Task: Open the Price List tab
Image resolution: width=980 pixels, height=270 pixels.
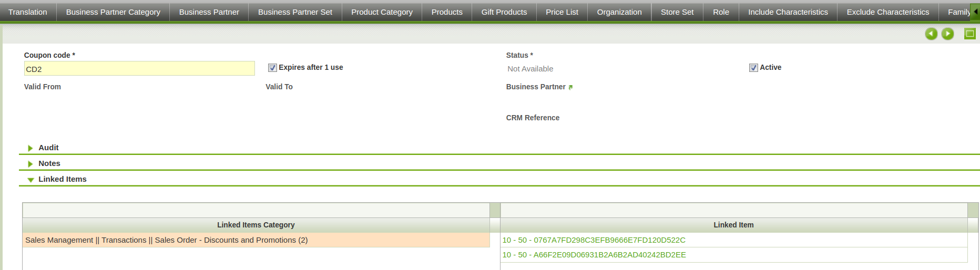Action: 562,12
